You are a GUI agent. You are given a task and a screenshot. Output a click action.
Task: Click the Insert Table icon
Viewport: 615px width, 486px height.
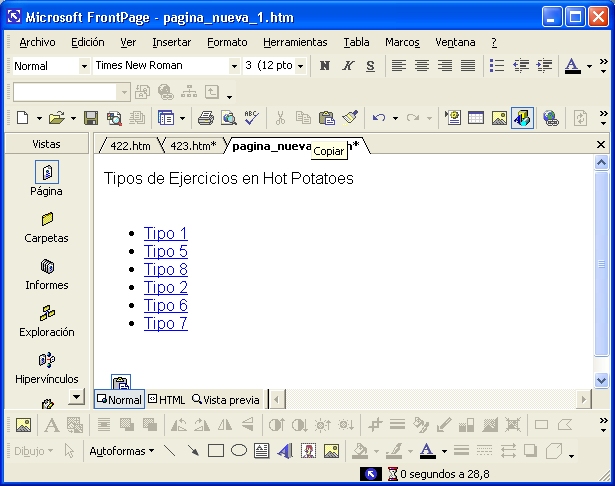(x=476, y=118)
